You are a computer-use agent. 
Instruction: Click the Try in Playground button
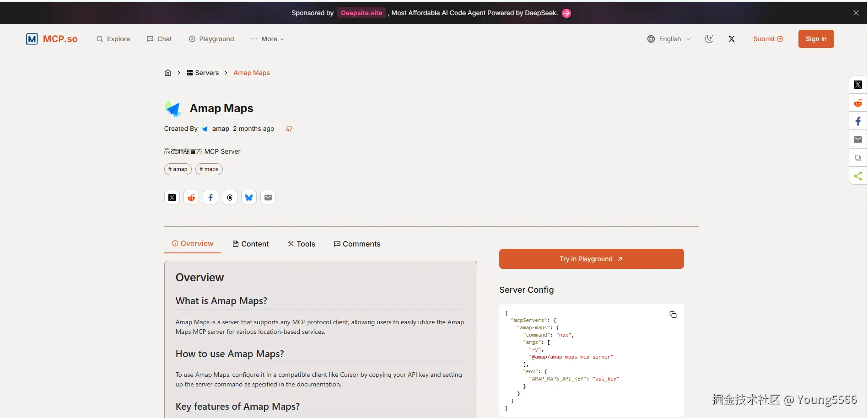point(591,259)
